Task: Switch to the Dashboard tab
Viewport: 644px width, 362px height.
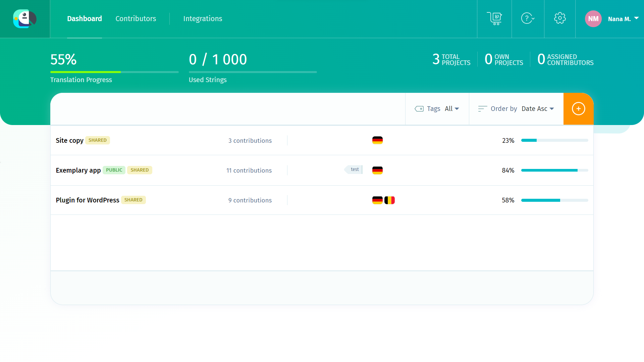Action: pyautogui.click(x=85, y=19)
